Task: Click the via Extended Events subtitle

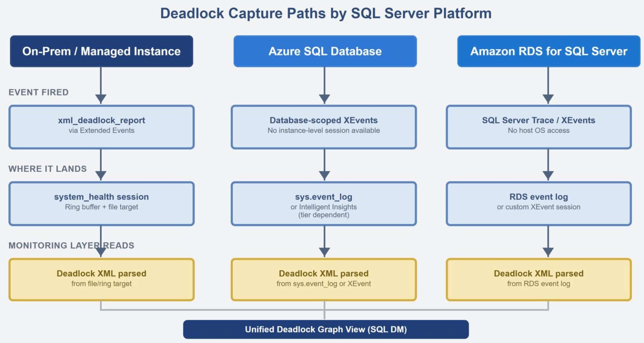Action: (x=101, y=131)
